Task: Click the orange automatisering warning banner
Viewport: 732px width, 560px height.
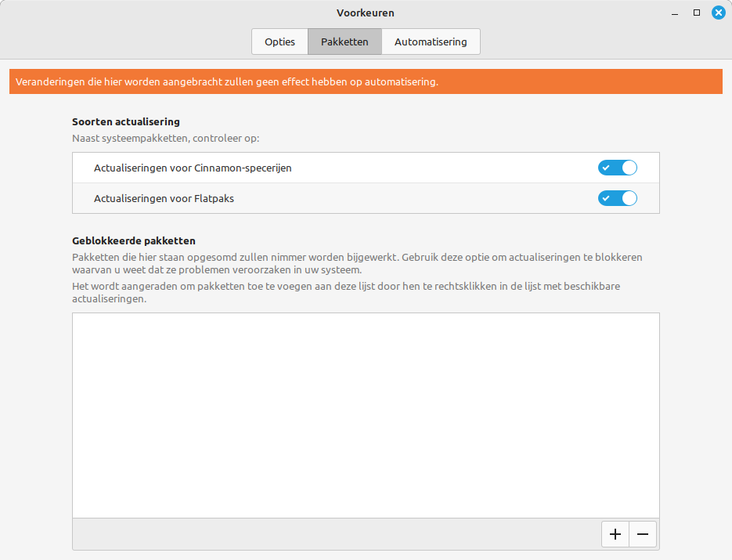Action: (x=366, y=81)
